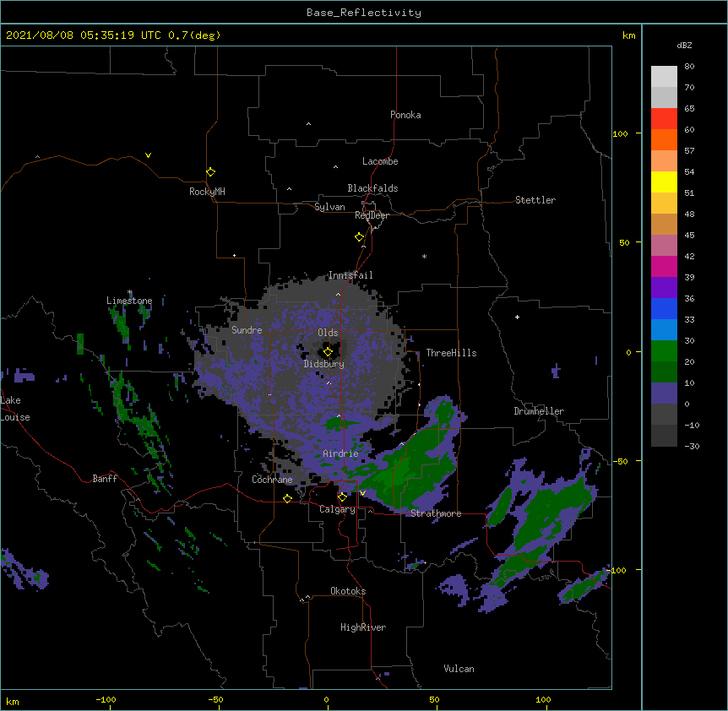Select the Lake Louise label
The height and width of the screenshot is (711, 728).
[14, 409]
